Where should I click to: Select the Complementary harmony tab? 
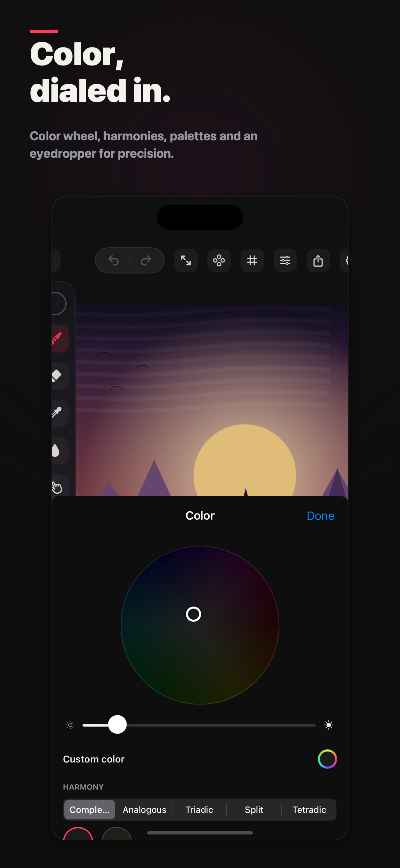point(90,809)
